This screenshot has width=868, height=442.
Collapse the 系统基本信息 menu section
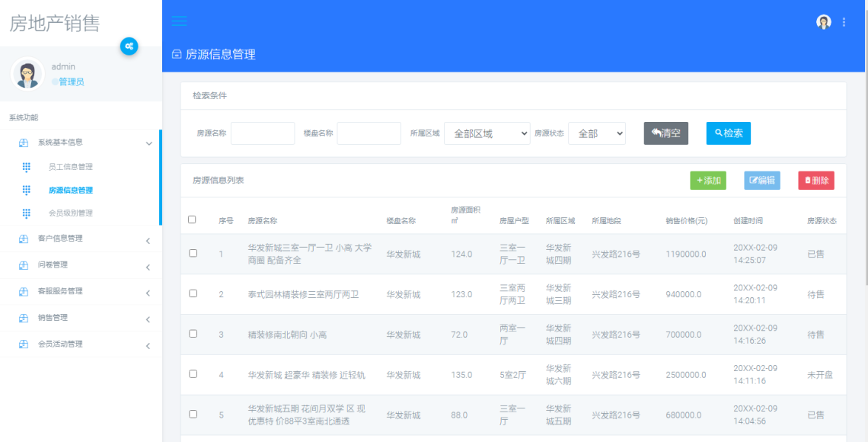coord(76,143)
